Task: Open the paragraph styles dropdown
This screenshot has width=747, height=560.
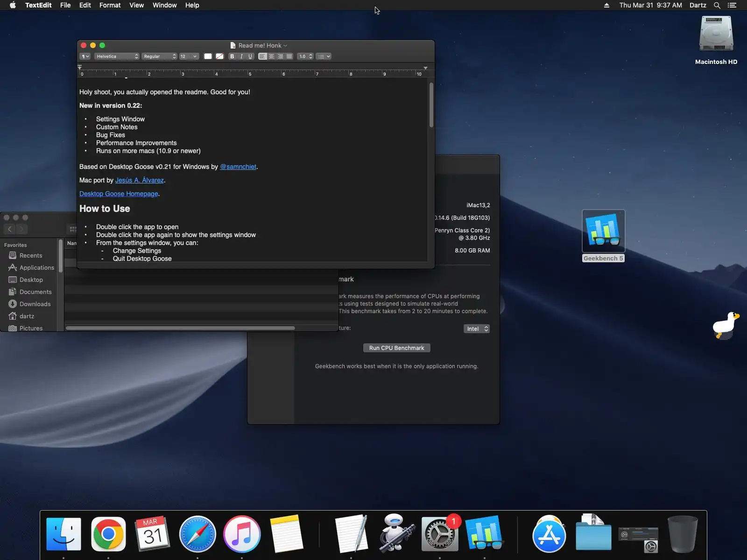Action: [x=85, y=56]
